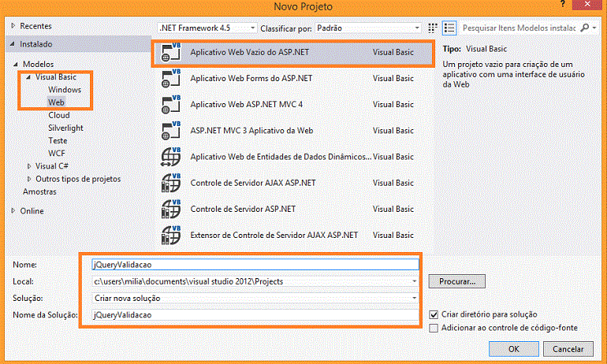The width and height of the screenshot is (607, 364).
Task: Click the Nome input field
Action: pos(255,265)
